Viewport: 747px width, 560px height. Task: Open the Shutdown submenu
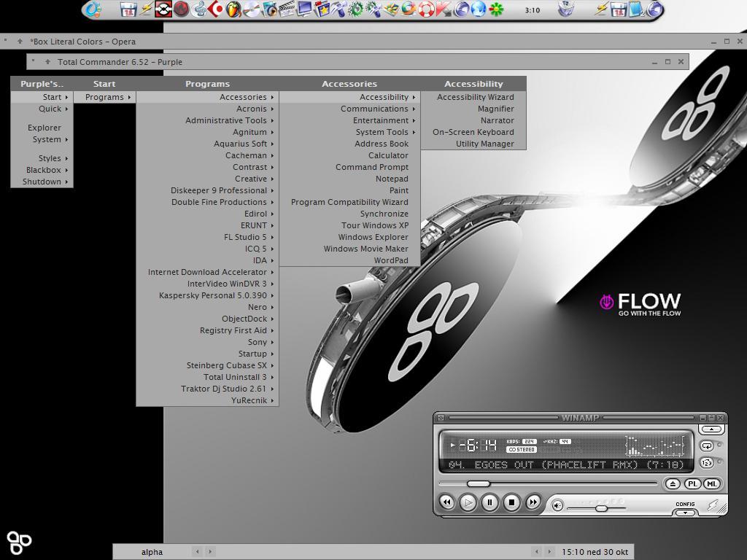pyautogui.click(x=42, y=182)
